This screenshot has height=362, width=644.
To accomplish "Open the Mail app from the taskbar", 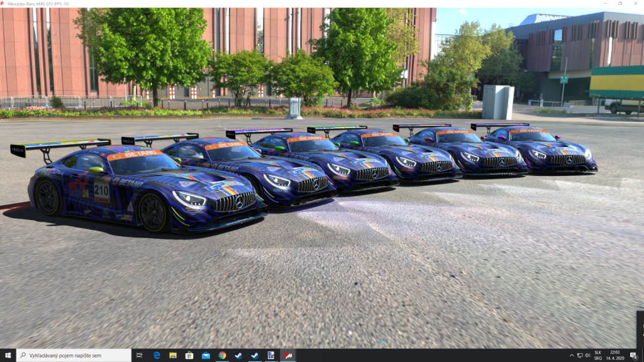I will tap(206, 356).
